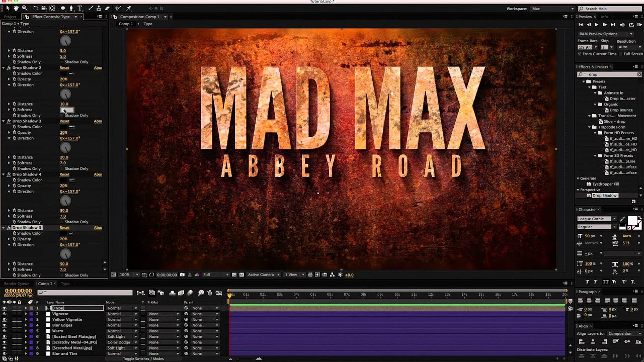Open the Resolution Auto dropdown
This screenshot has height=362, width=644.
click(x=629, y=47)
